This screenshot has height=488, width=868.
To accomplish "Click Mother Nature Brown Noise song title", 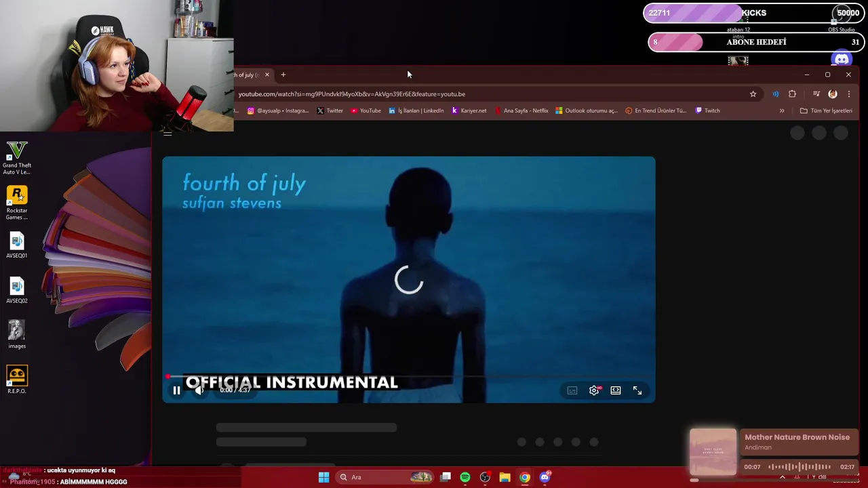I will [797, 437].
